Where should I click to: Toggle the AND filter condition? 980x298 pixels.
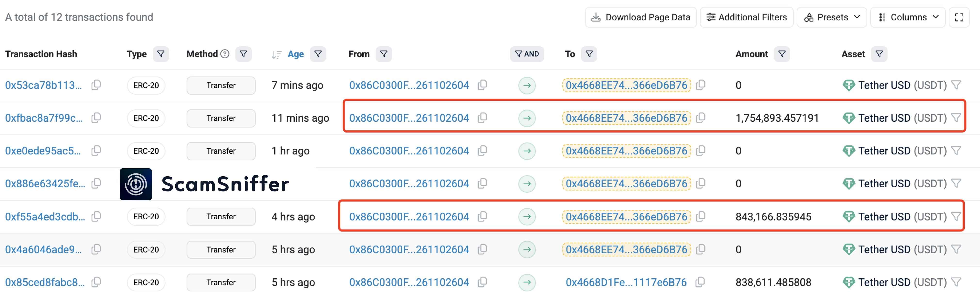point(527,54)
